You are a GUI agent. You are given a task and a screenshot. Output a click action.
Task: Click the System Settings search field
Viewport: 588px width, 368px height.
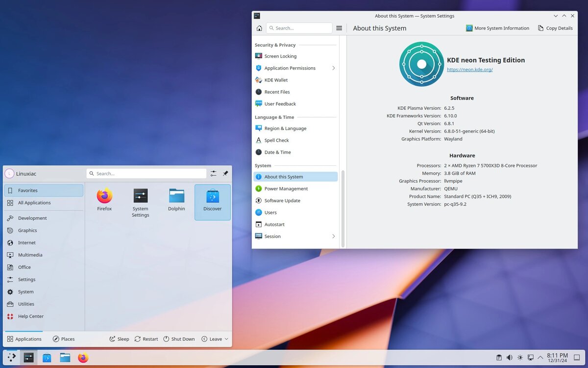point(299,28)
